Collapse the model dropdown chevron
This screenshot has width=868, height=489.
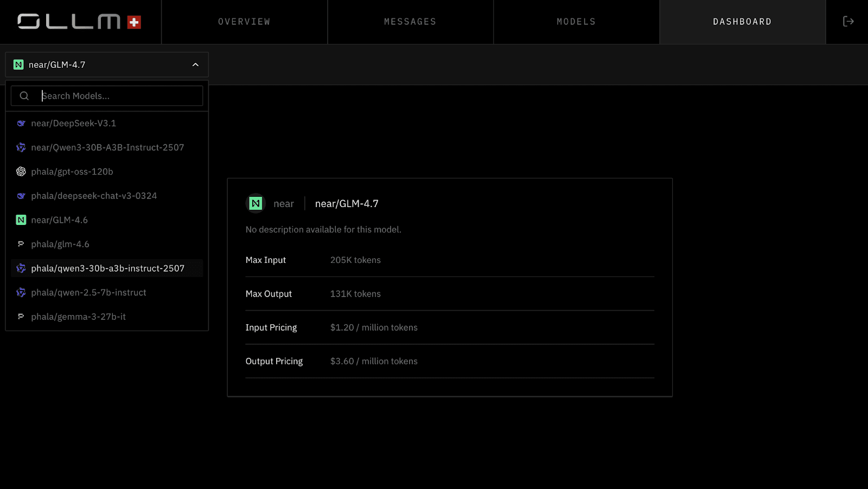point(195,65)
